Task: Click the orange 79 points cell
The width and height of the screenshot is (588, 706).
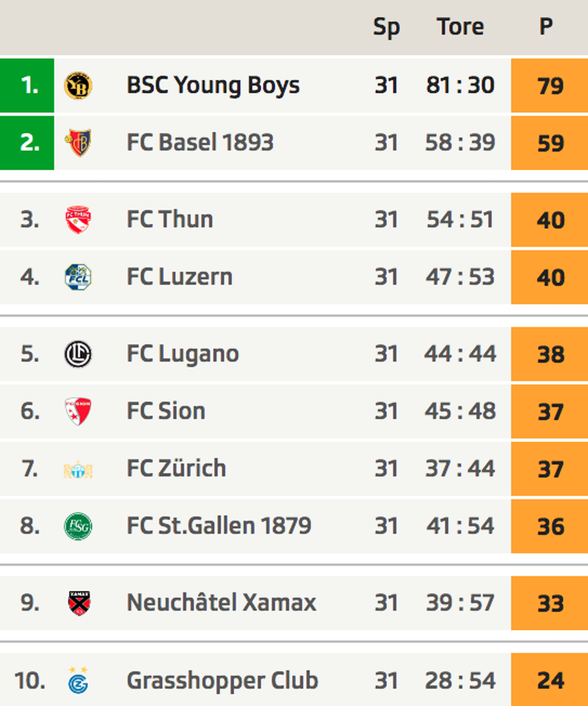Action: point(550,85)
